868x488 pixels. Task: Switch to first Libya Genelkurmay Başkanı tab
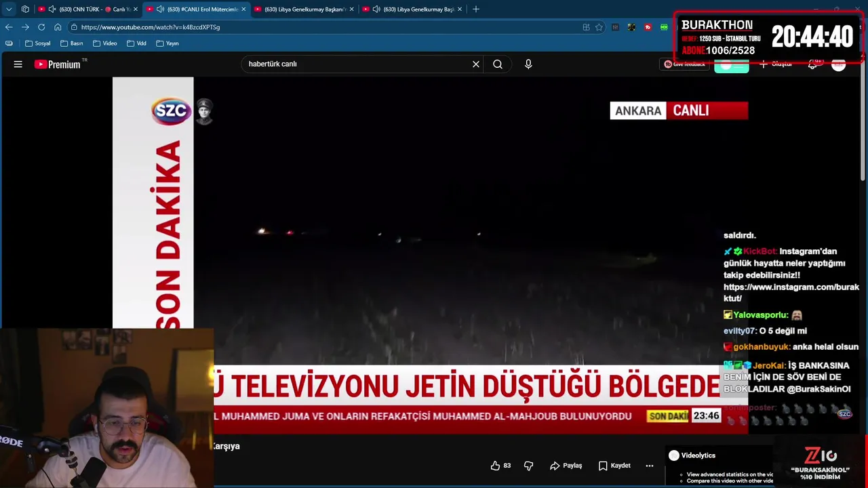click(x=304, y=9)
